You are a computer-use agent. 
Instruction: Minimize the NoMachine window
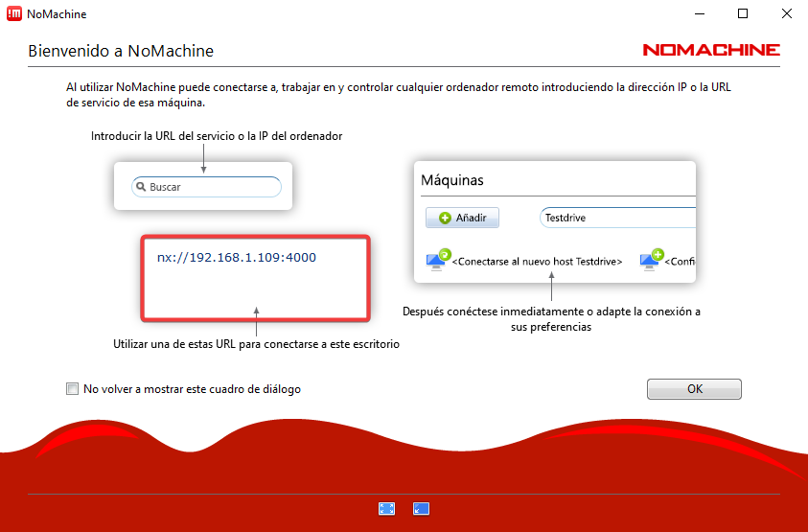click(x=699, y=14)
